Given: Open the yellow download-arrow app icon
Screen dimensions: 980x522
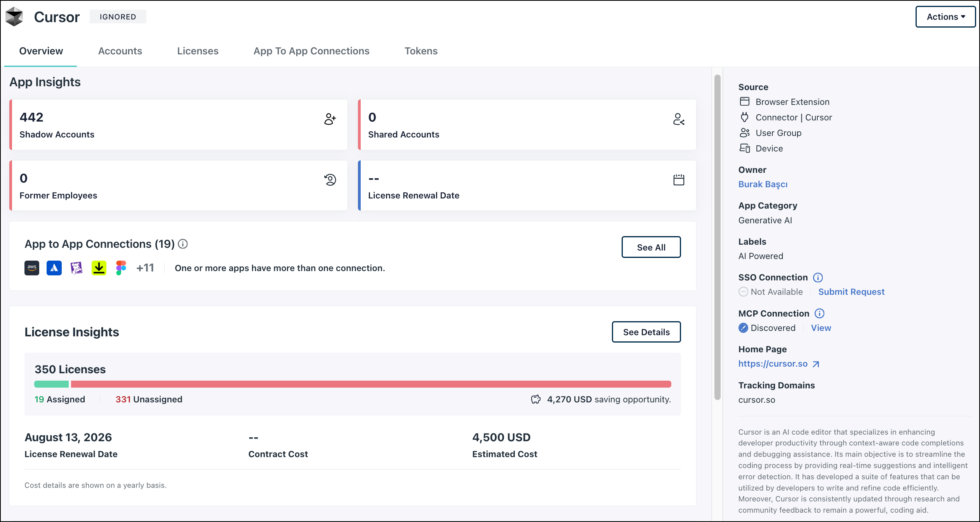Looking at the screenshot, I should point(99,268).
